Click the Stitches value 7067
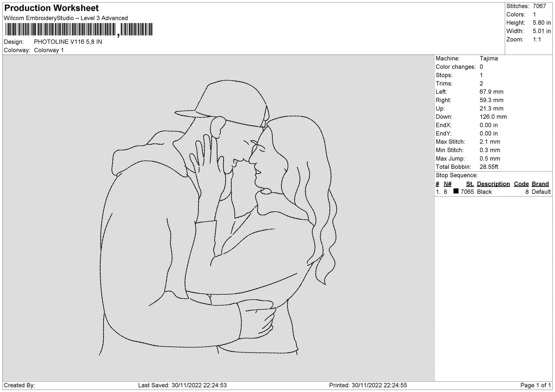This screenshot has height=392, width=555. (x=539, y=6)
